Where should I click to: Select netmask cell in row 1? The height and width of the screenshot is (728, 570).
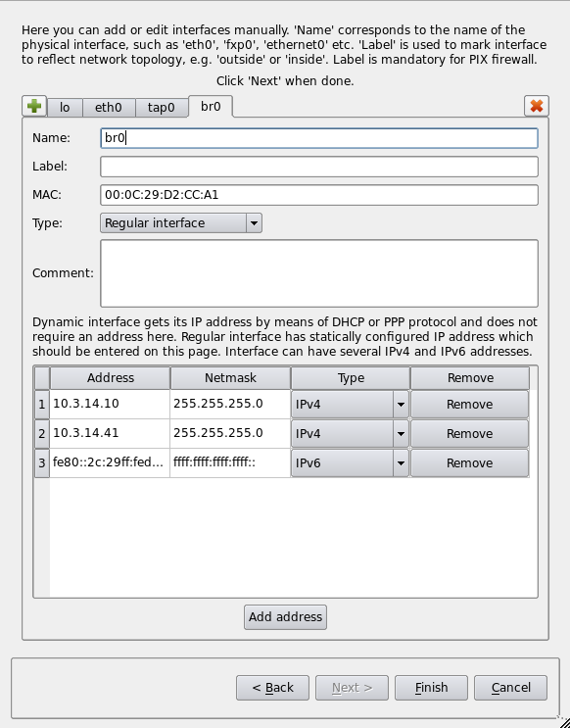230,404
